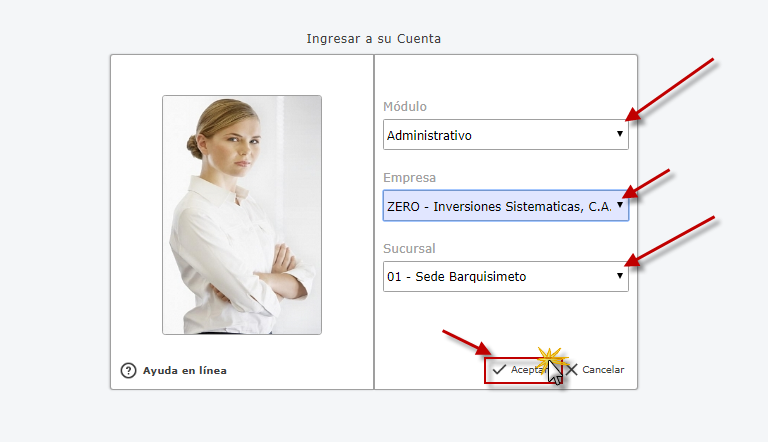This screenshot has height=442, width=768.
Task: Click the Ingresar a su Cuenta title
Action: tap(374, 39)
